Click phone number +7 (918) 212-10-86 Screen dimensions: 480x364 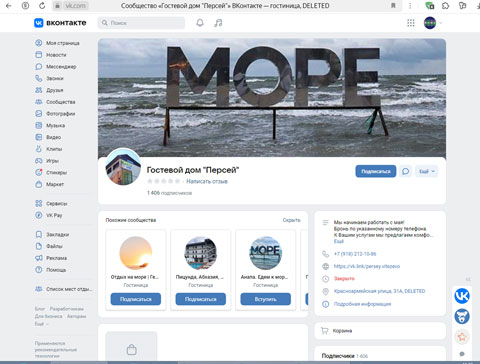(355, 254)
